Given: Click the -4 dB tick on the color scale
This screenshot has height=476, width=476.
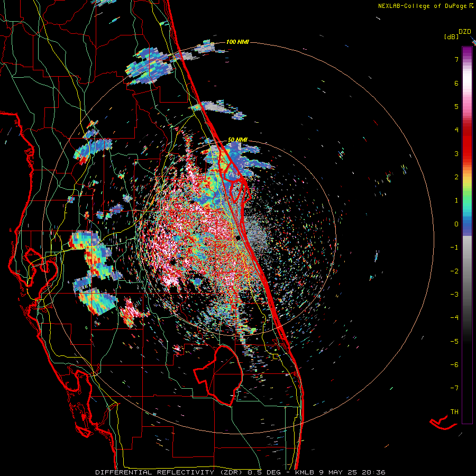Looking at the screenshot, I should 454,318.
